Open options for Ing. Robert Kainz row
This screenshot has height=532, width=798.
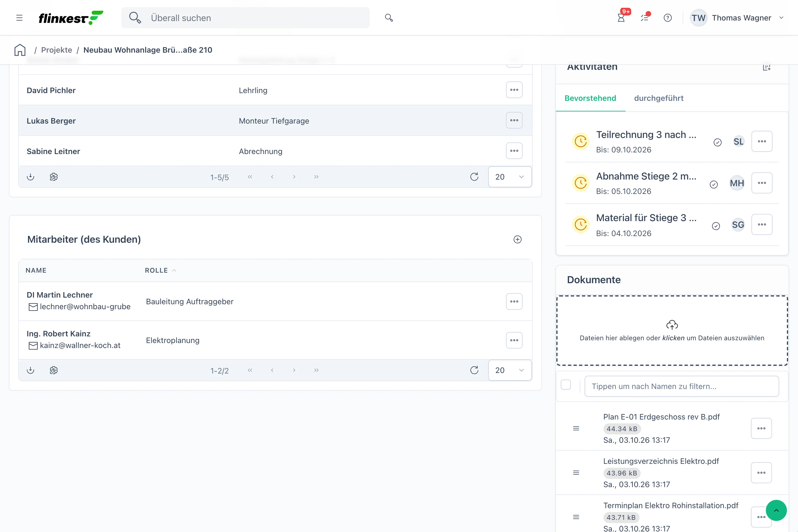pyautogui.click(x=514, y=340)
